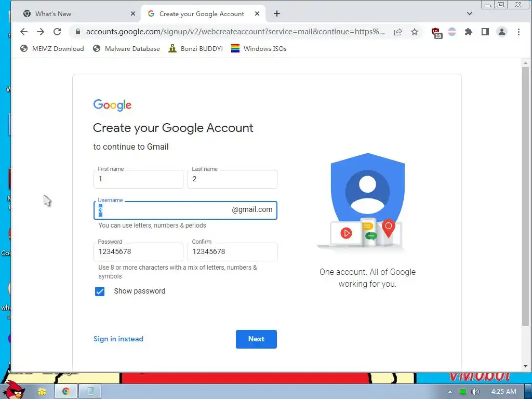Screen dimensions: 532x399
Task: Close the Create your Google Account tab
Action: click(257, 14)
